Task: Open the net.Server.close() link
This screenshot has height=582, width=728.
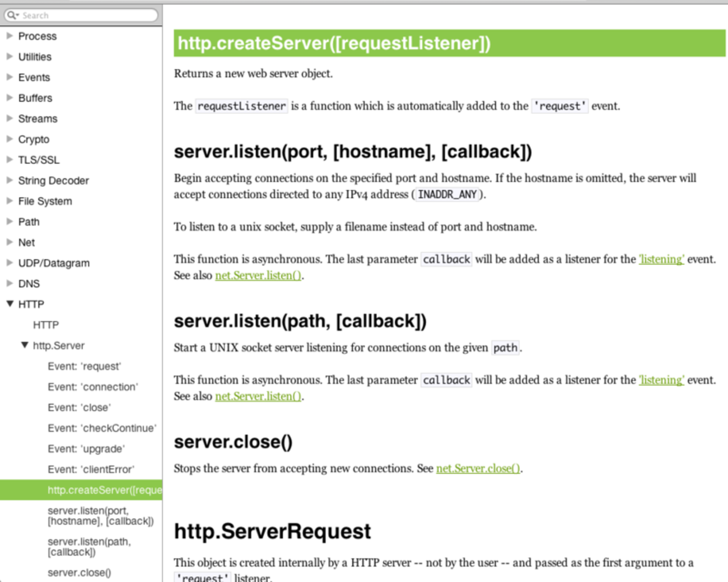Action: tap(478, 468)
